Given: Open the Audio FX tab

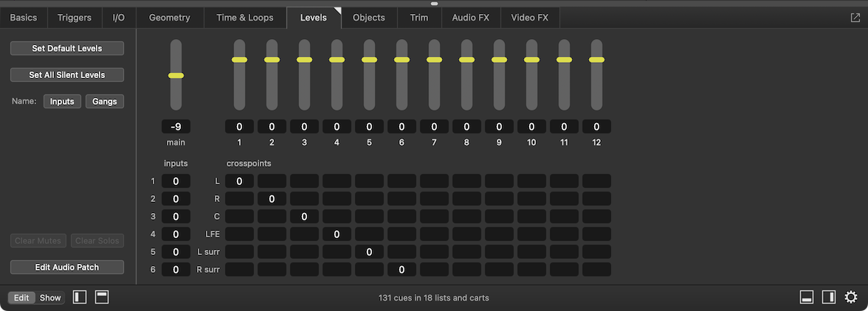Looking at the screenshot, I should click(470, 18).
